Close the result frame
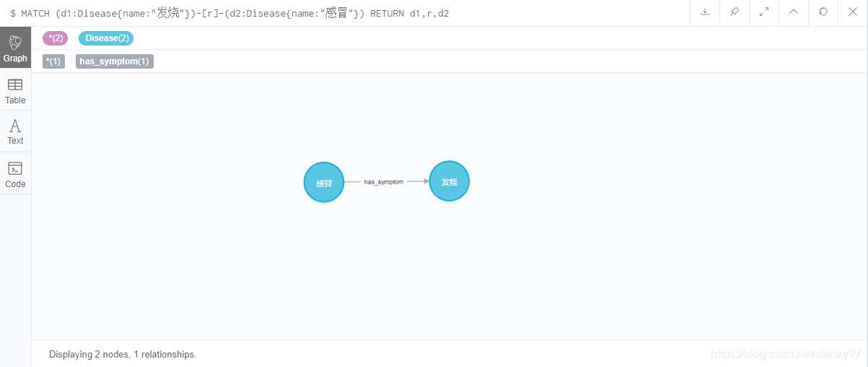 coord(853,12)
